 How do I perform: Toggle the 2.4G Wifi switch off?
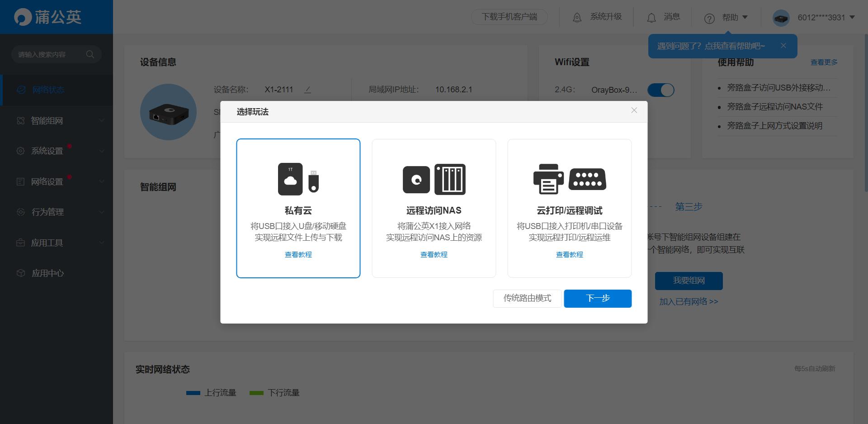[x=660, y=90]
